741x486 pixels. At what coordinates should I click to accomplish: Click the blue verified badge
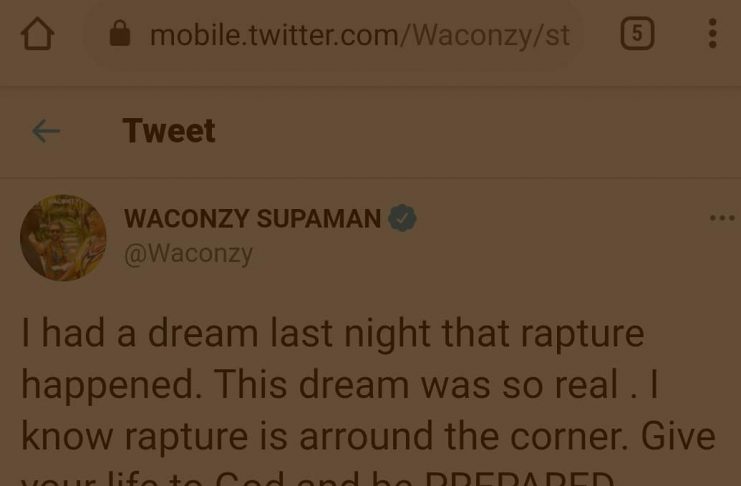click(402, 218)
